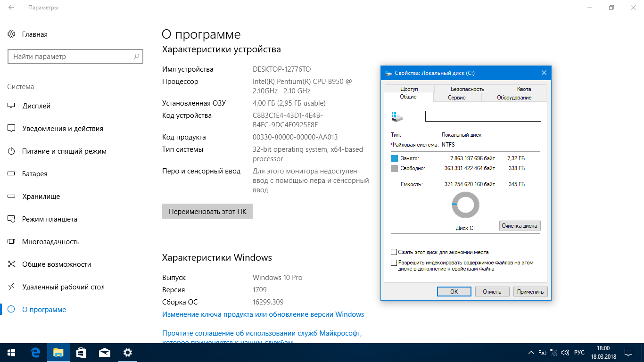
Task: Click the capacity value 345 ГБ
Action: (517, 184)
